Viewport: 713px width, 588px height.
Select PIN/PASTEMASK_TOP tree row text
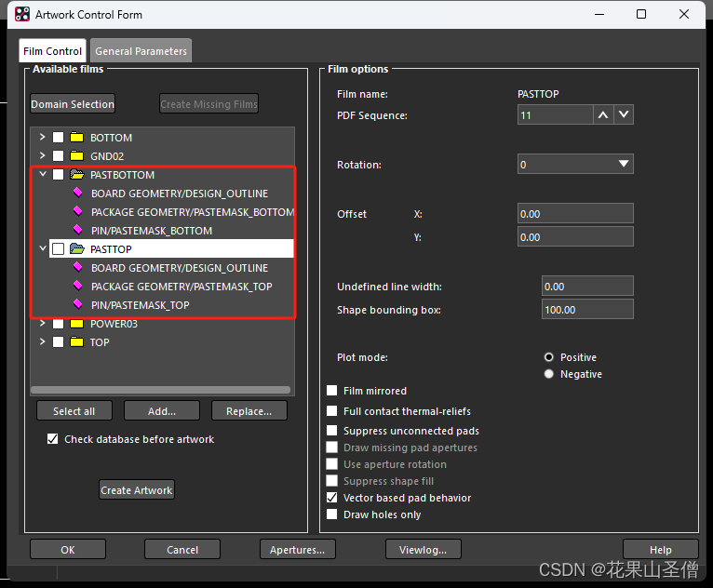[140, 305]
